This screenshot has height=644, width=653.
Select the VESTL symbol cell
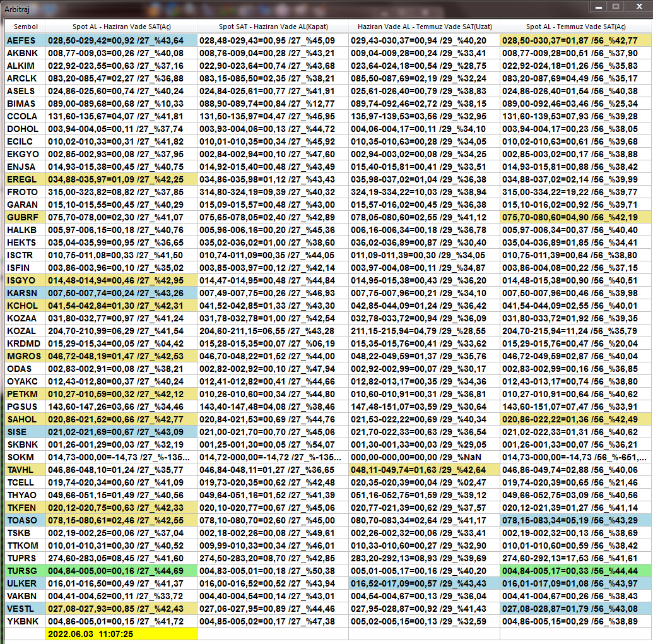tap(25, 609)
